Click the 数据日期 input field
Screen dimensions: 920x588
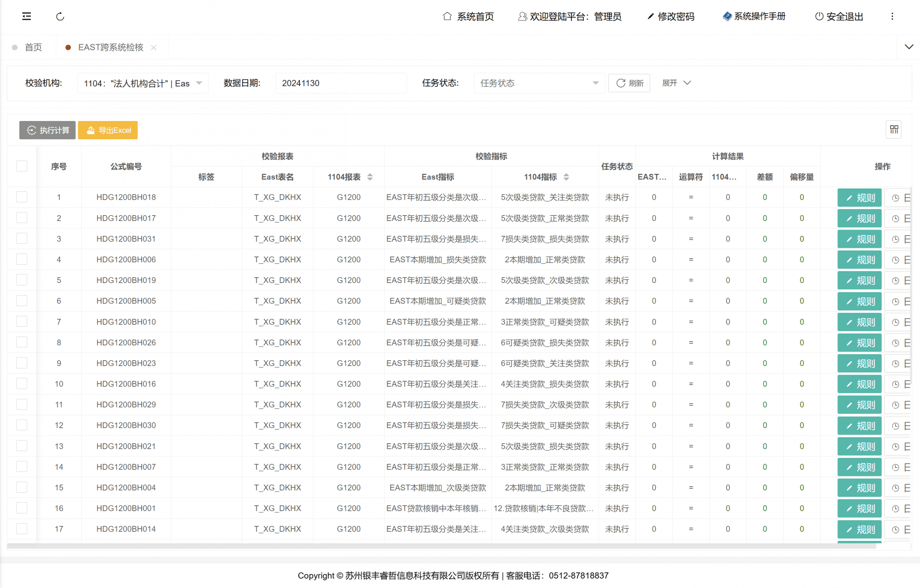coord(340,83)
